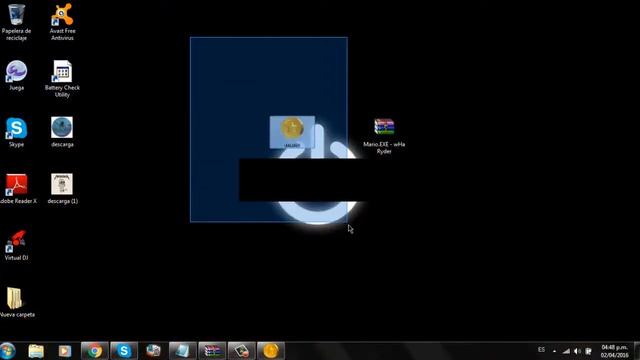Image resolution: width=640 pixels, height=360 pixels.
Task: Select the Skype desktop shortcut
Action: pyautogui.click(x=16, y=132)
